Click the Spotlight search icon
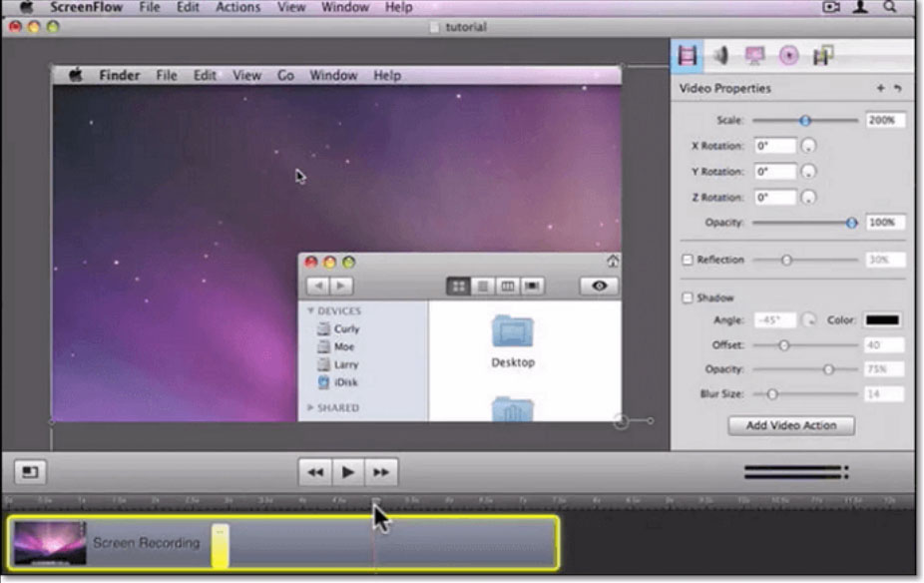The image size is (924, 583). [890, 7]
